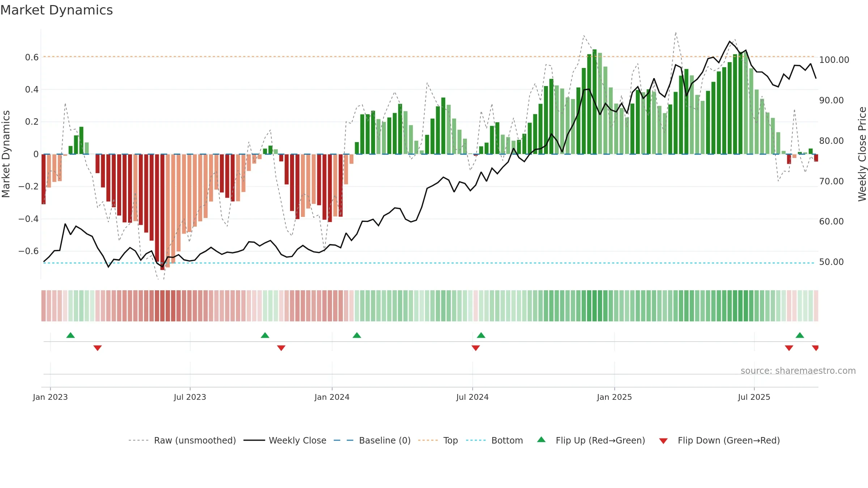
Task: Click the Jul 2023 x-axis label
Action: coord(190,397)
